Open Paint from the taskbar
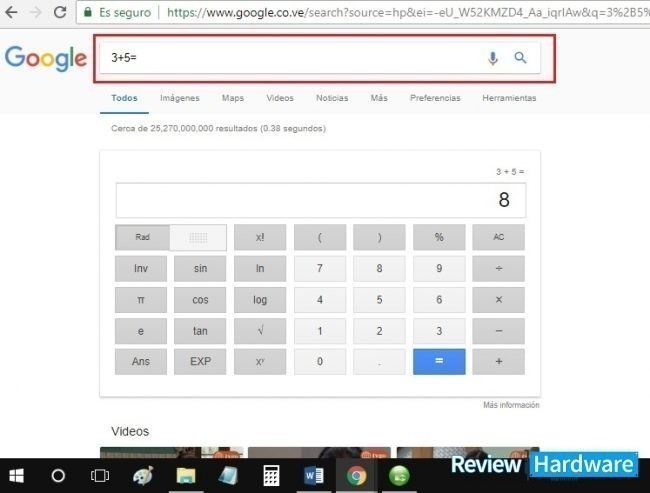This screenshot has width=650, height=493. 143,476
